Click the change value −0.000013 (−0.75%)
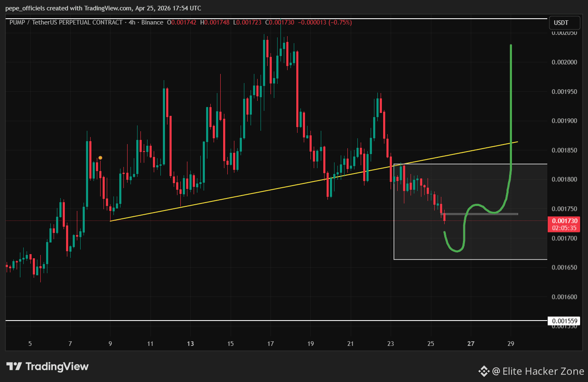The width and height of the screenshot is (588, 382). tap(325, 22)
